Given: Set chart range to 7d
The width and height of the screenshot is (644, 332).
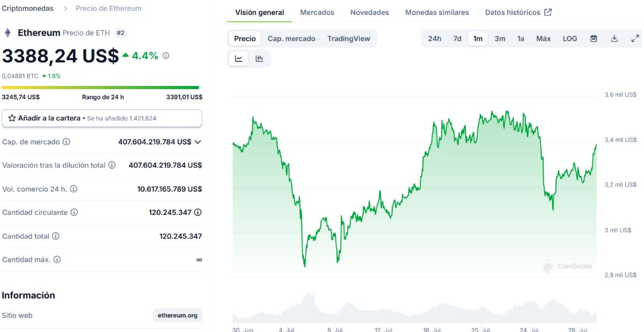Looking at the screenshot, I should 457,39.
